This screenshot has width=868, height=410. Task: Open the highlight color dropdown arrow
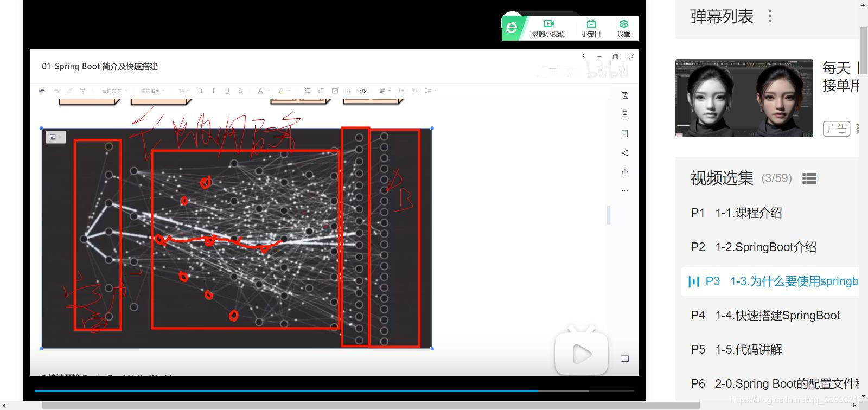(289, 91)
